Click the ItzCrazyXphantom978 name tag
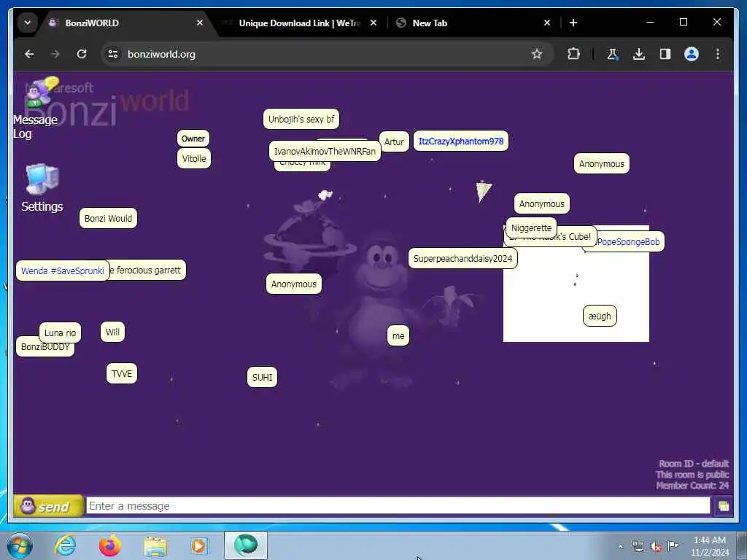Image resolution: width=747 pixels, height=560 pixels. pyautogui.click(x=461, y=141)
